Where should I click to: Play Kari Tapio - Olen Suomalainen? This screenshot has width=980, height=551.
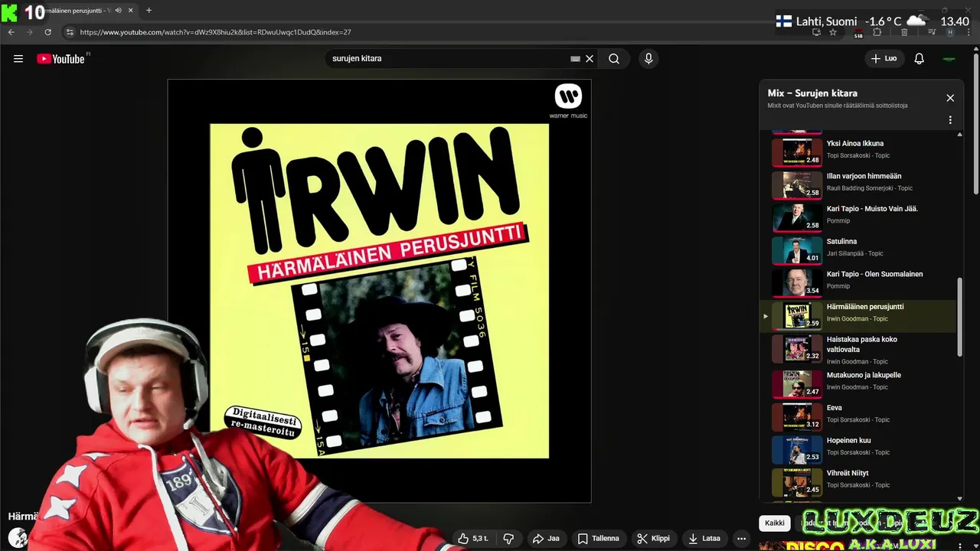(857, 282)
